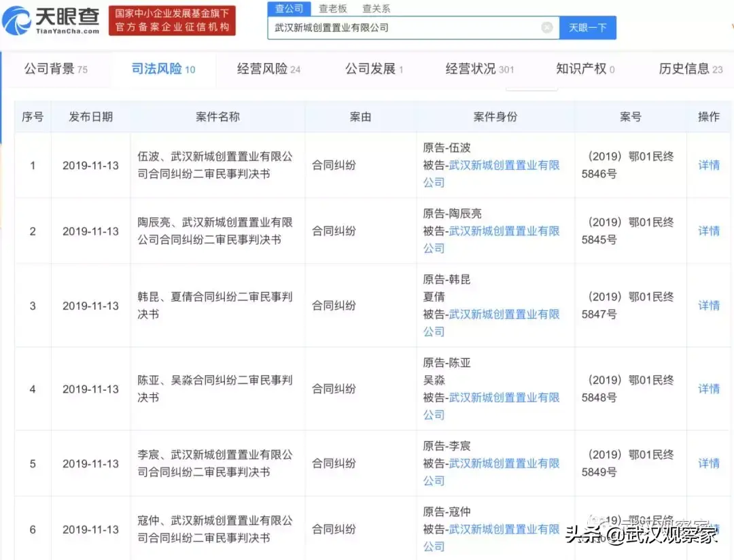The width and height of the screenshot is (734, 560).
Task: Click plaintiff text 原告-寇仲
Action: tap(447, 512)
